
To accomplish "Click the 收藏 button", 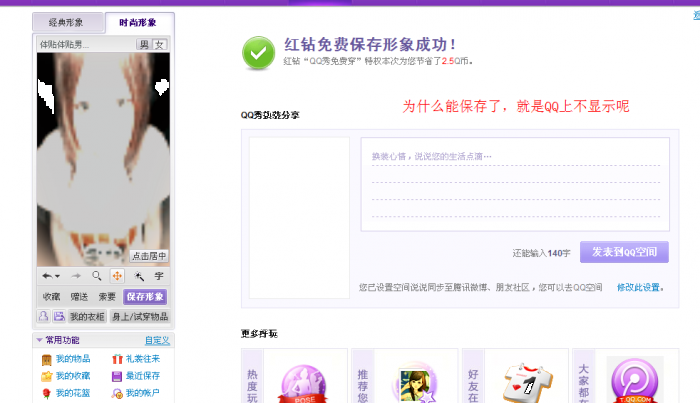I will click(x=51, y=297).
